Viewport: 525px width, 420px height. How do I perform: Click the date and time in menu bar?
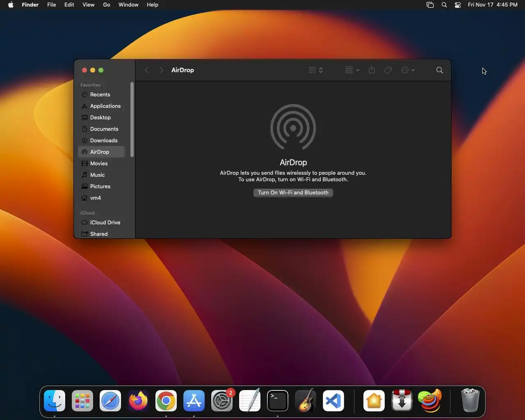pyautogui.click(x=493, y=5)
